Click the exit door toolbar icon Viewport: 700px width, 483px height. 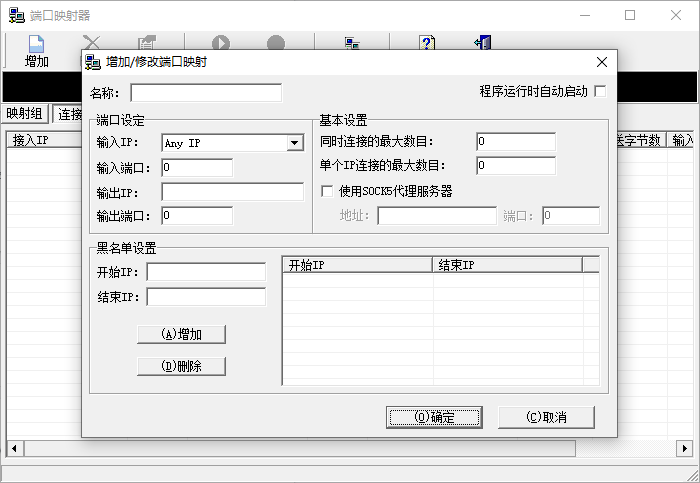click(483, 43)
